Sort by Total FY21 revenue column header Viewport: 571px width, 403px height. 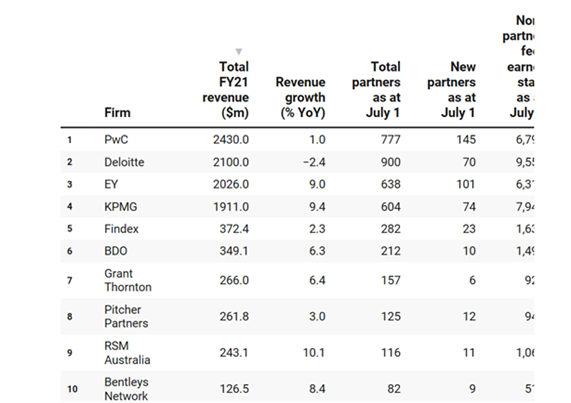pyautogui.click(x=225, y=90)
